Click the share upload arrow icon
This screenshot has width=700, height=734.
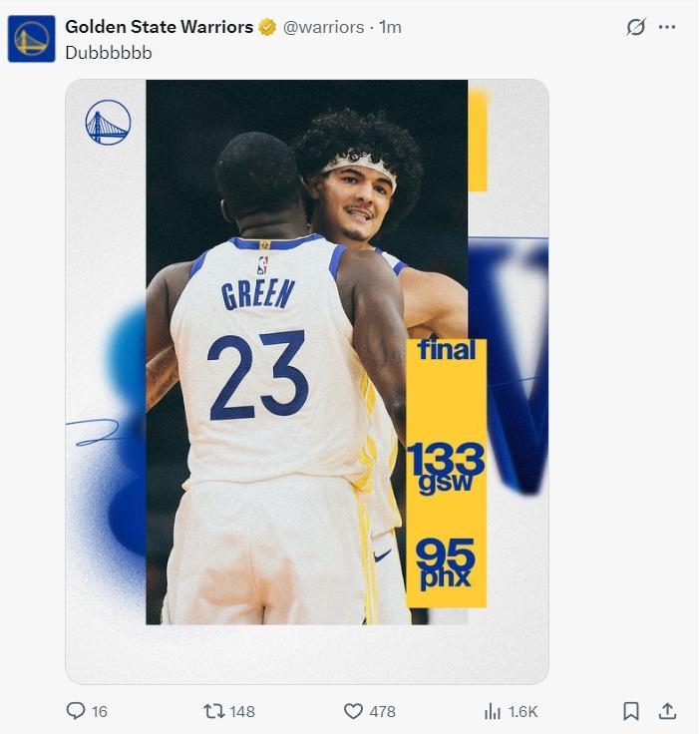[x=667, y=711]
